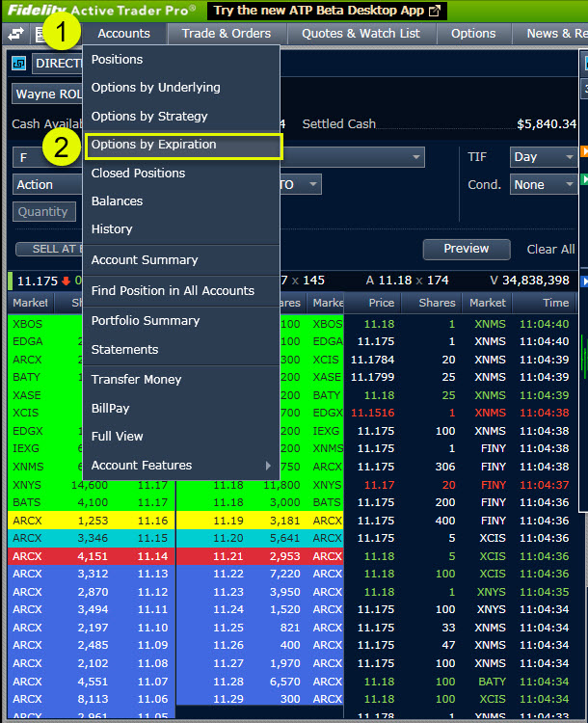
Task: Open the Action dropdown
Action: click(x=43, y=184)
